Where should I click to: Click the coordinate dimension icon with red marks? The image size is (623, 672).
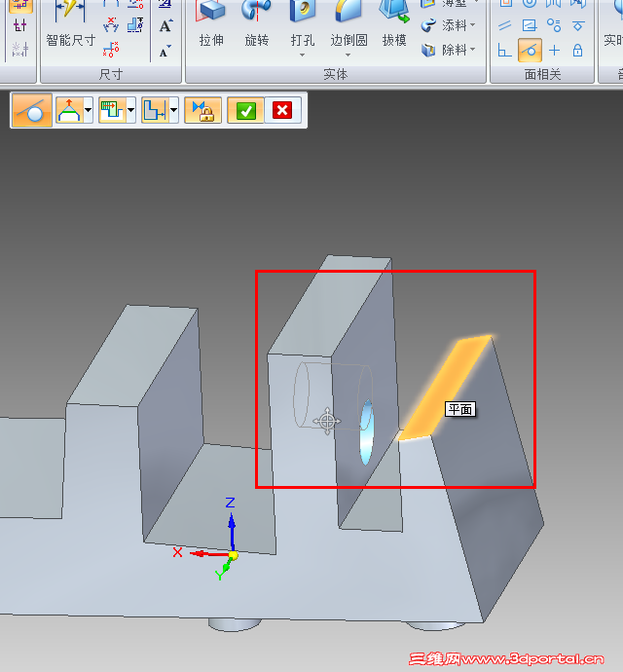(111, 50)
